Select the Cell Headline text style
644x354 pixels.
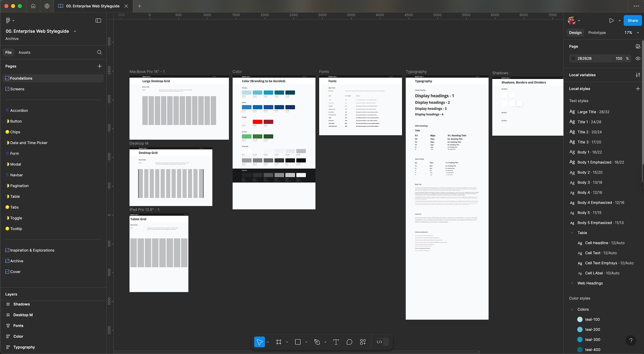604,243
